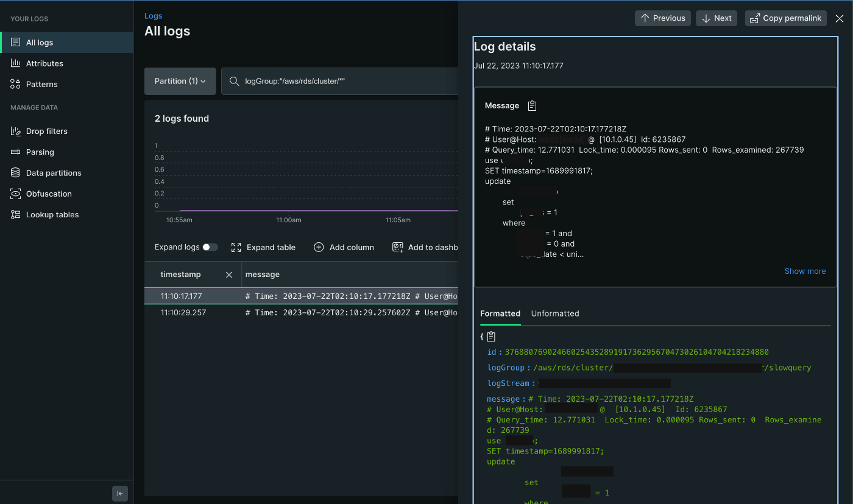Click the logGroup attribute key

506,368
